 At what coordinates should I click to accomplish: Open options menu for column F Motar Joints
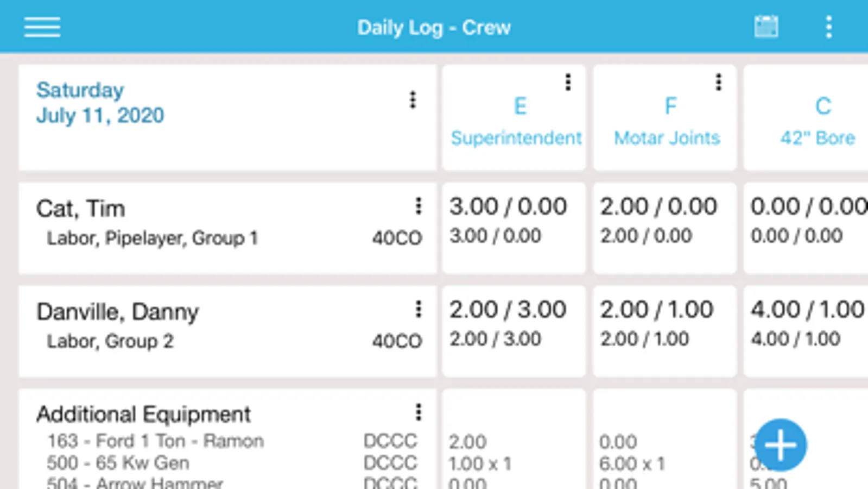point(718,83)
